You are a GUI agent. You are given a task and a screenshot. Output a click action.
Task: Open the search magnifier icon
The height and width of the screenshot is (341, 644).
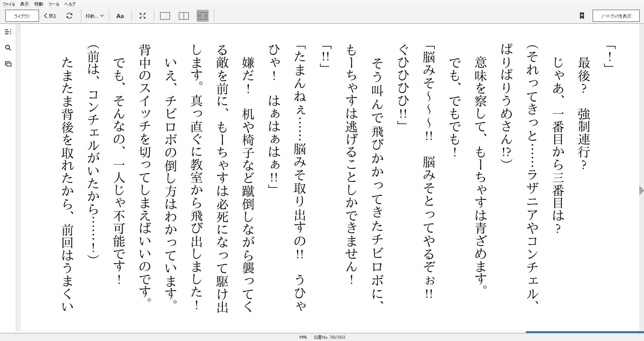click(x=8, y=48)
